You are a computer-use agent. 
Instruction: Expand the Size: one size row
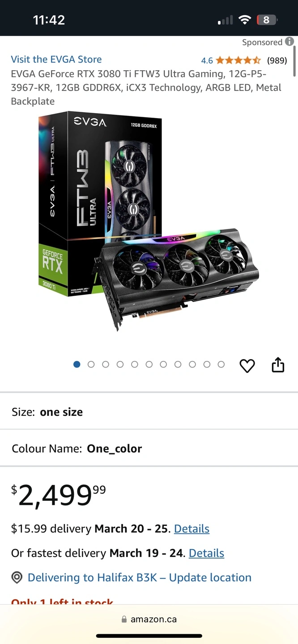coord(149,412)
